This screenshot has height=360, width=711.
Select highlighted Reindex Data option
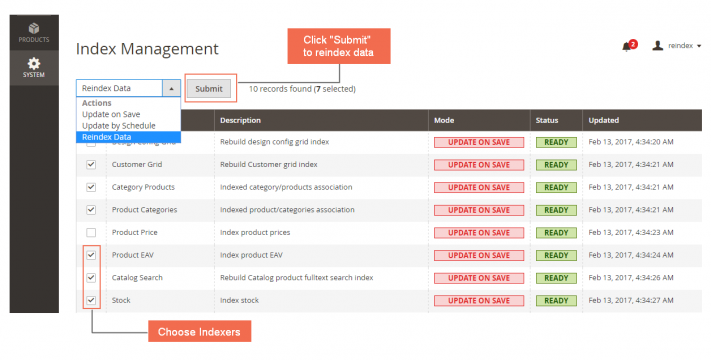click(128, 137)
